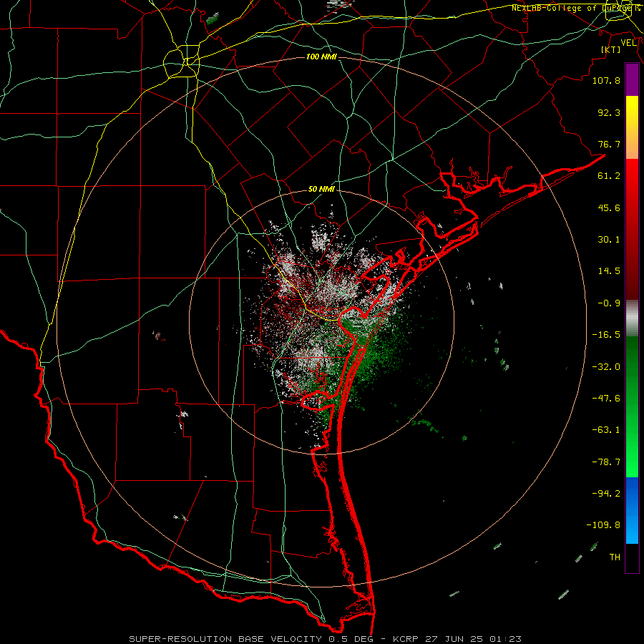Click the 14.5 value on velocity scale
644x644 pixels.
609,271
